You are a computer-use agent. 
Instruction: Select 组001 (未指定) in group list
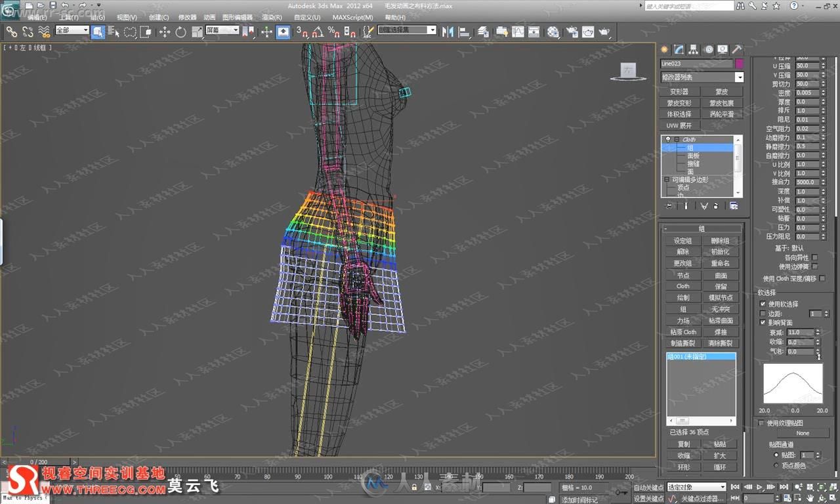[701, 356]
